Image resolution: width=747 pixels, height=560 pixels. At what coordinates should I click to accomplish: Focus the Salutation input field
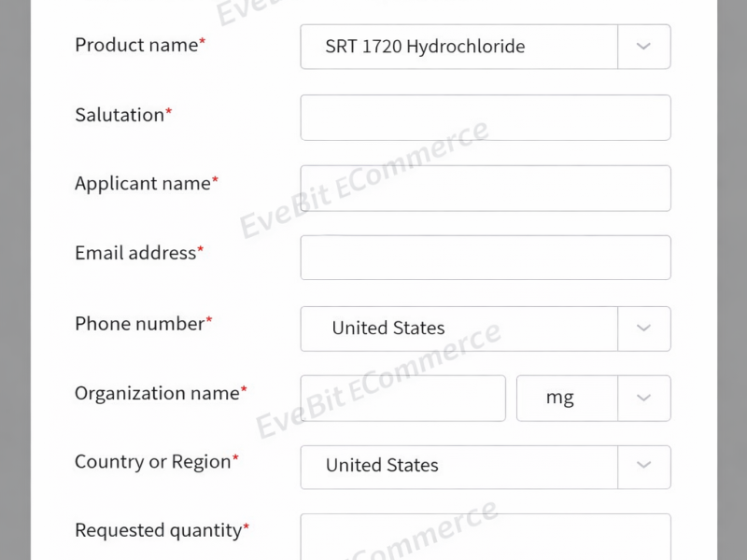pos(485,118)
